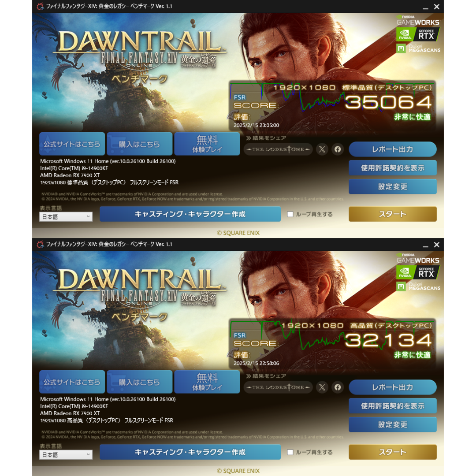This screenshot has width=476, height=476.
Task: Share top result on Facebook
Action: click(338, 149)
